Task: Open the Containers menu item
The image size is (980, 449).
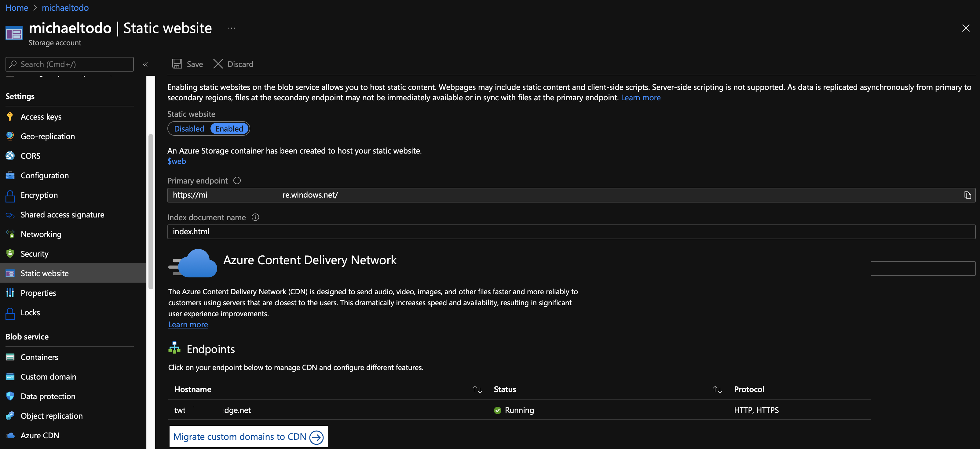Action: (x=39, y=356)
